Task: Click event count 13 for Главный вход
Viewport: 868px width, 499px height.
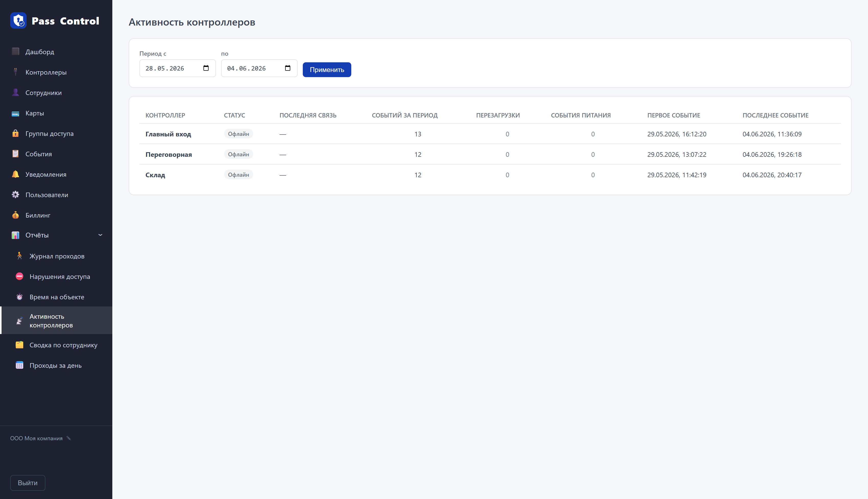Action: [x=418, y=134]
